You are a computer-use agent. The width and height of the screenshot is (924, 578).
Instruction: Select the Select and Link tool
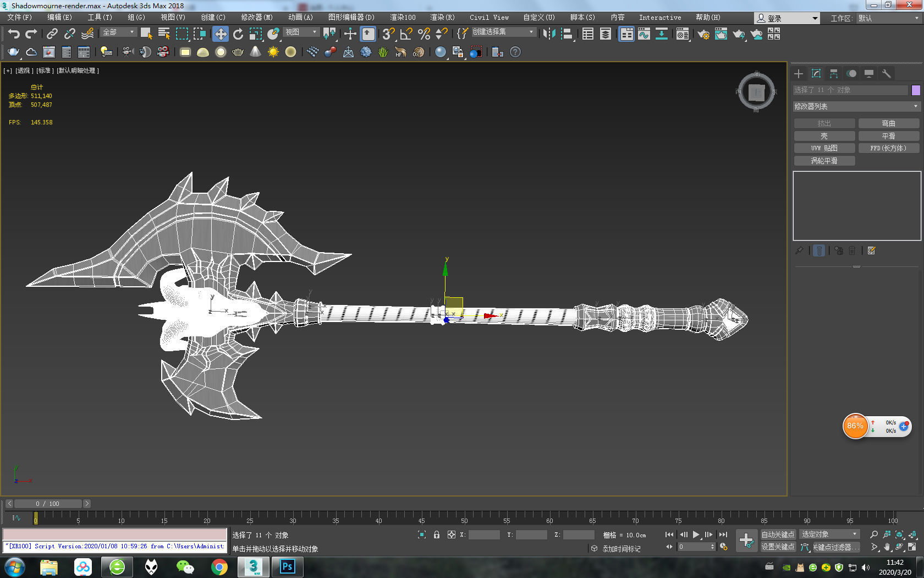(x=52, y=34)
